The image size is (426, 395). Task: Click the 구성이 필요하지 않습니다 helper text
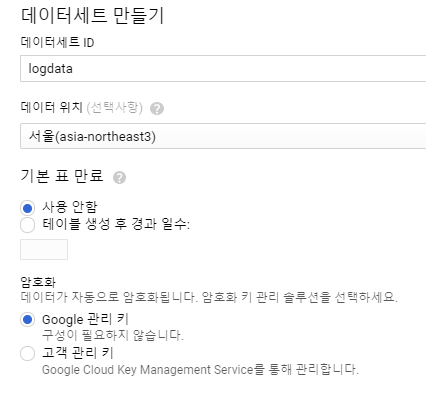[x=113, y=335]
